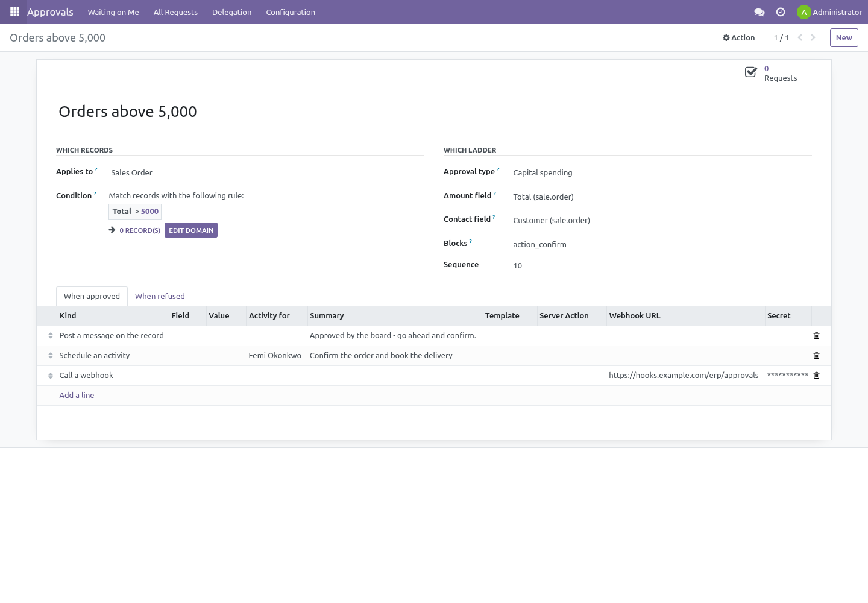Screen dimensions: 868x603
Task: Open the 0 RECORD(S) link
Action: coord(140,230)
